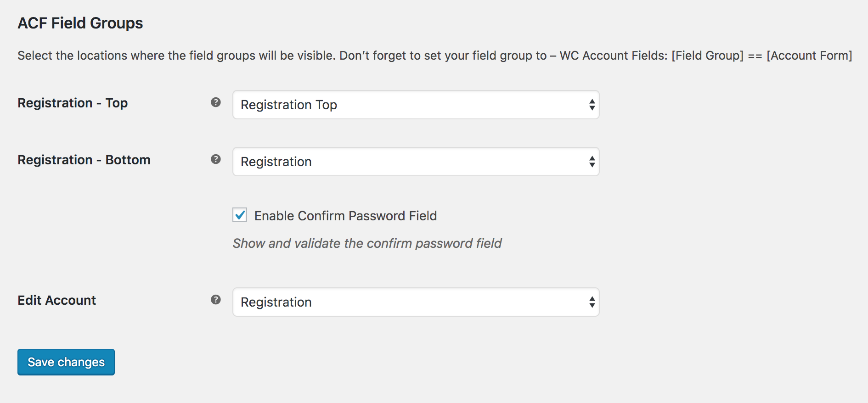Image resolution: width=868 pixels, height=403 pixels.
Task: Save changes to ACF field groups
Action: (66, 362)
